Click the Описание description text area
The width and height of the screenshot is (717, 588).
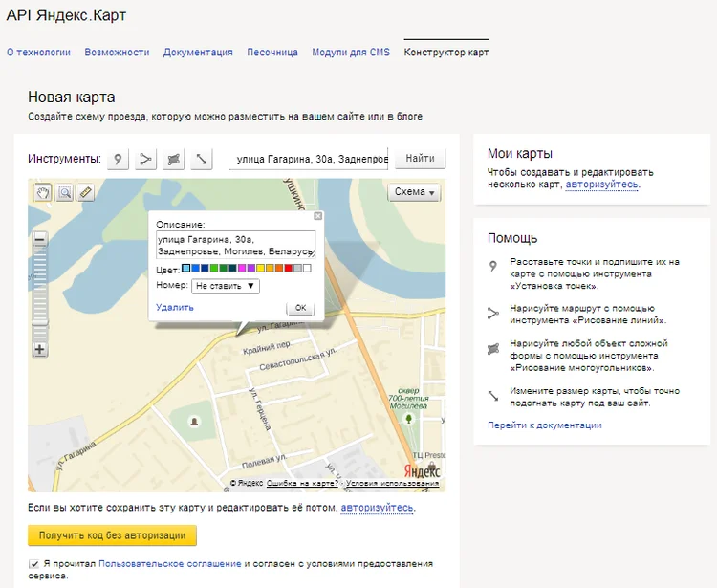pos(236,245)
